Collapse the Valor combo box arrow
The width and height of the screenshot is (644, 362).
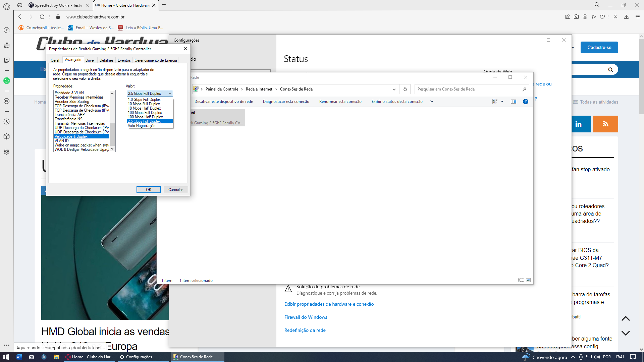pyautogui.click(x=170, y=94)
